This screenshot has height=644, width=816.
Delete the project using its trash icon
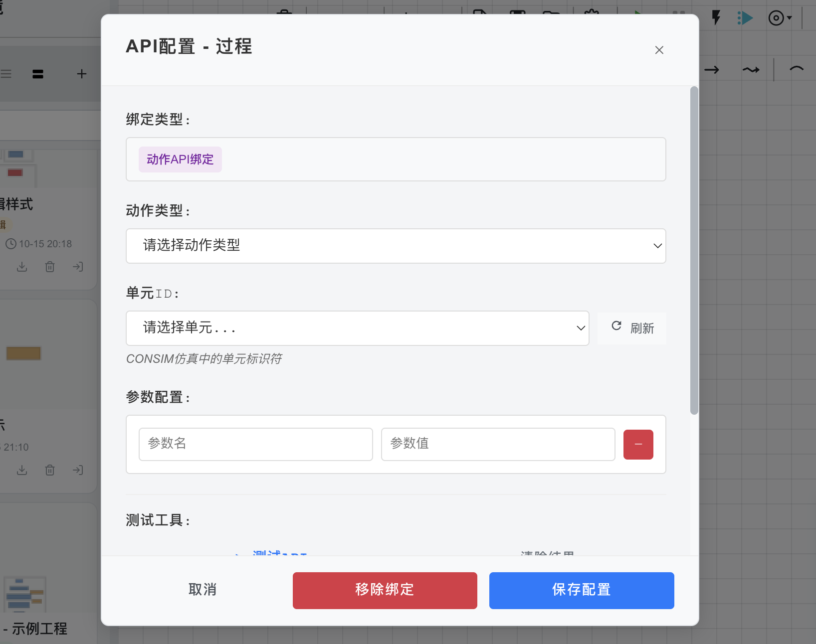(x=49, y=267)
